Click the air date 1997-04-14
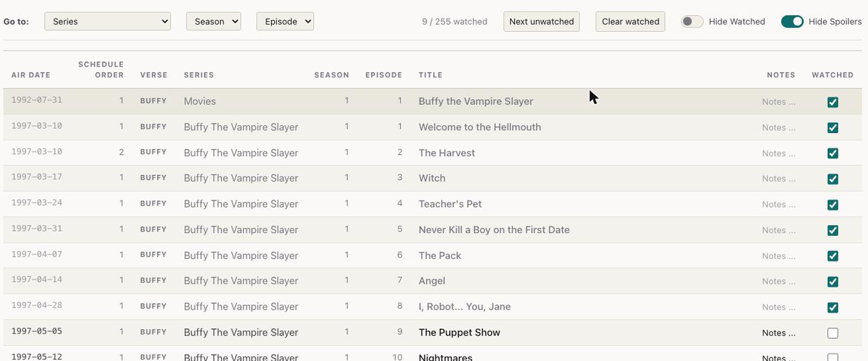868x361 pixels. tap(37, 279)
